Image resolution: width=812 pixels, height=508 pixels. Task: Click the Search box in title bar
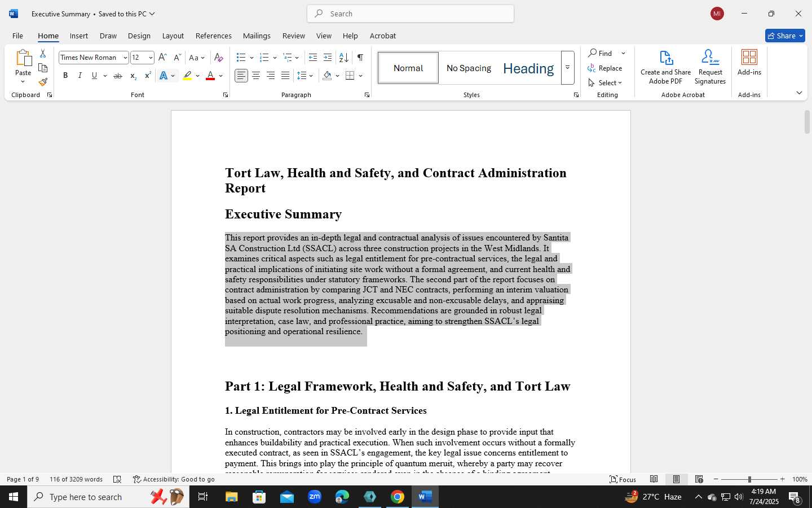411,14
